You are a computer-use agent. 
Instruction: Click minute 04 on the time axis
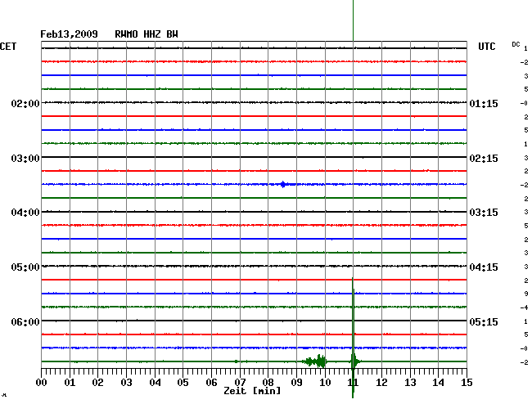(155, 383)
